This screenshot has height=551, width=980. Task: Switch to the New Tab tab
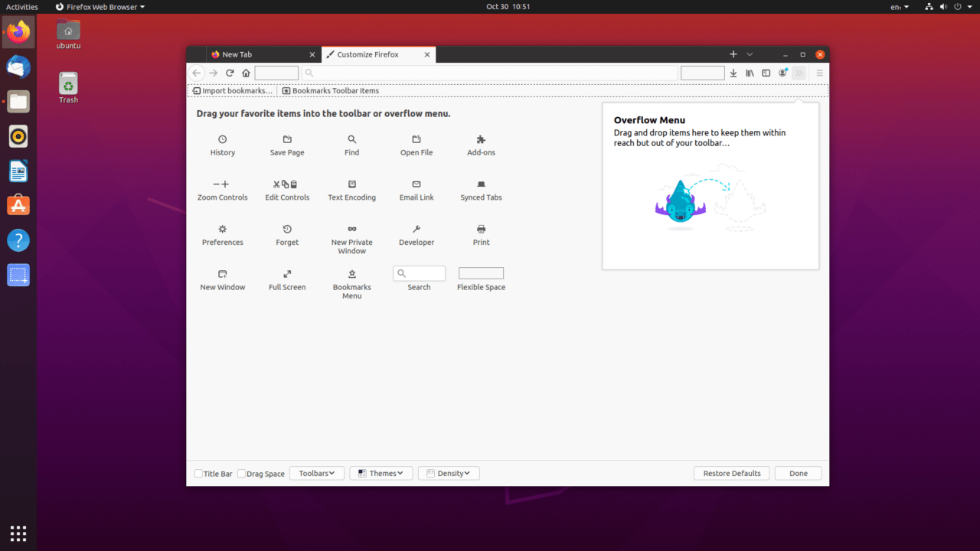(x=263, y=54)
